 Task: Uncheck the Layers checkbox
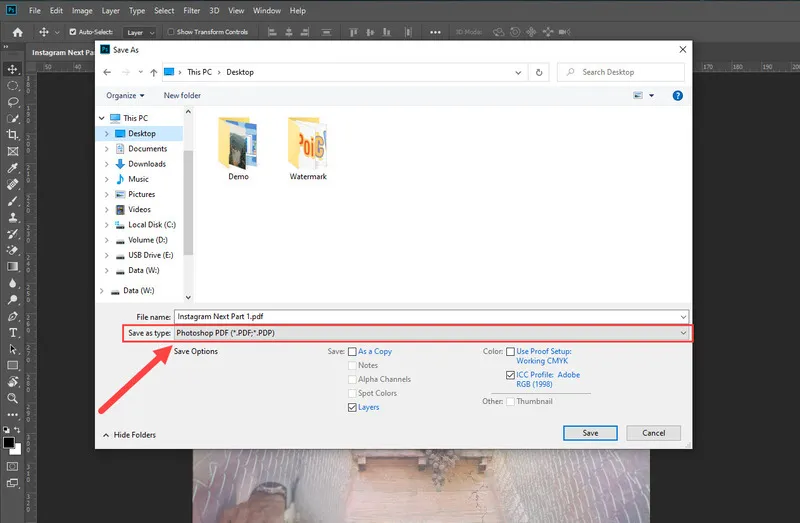point(352,407)
